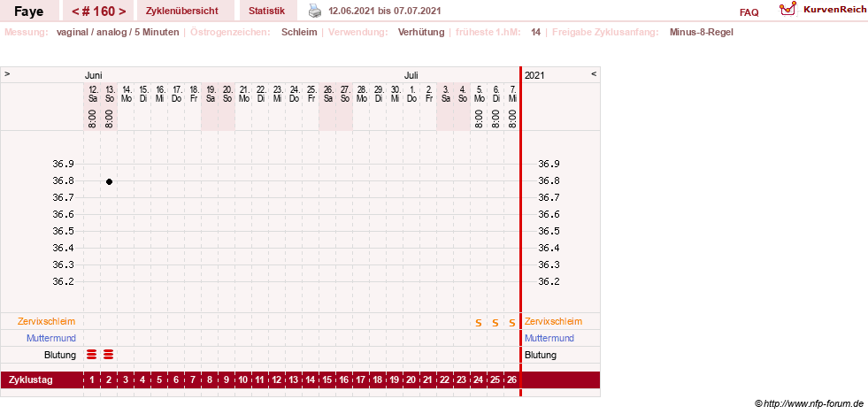The image size is (868, 414).
Task: Click the right Blutung label
Action: tap(541, 355)
